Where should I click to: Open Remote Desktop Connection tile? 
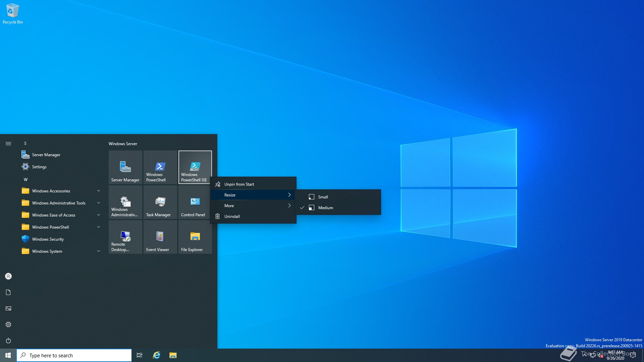[125, 237]
